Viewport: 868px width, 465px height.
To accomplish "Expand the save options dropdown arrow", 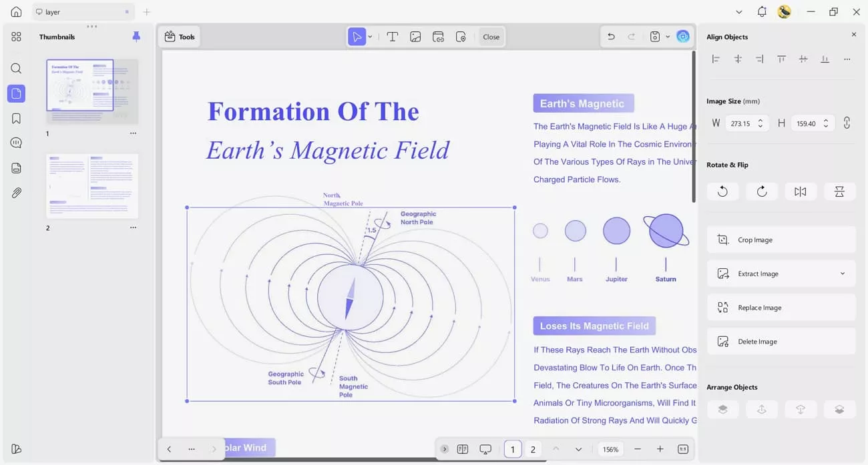I will 667,37.
